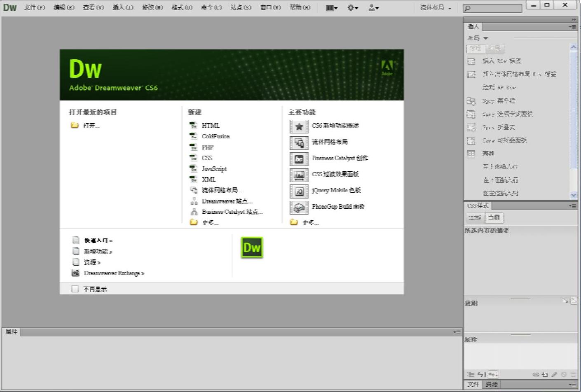The image size is (581, 392).
Task: Open the 插入(I) menu
Action: [x=123, y=7]
